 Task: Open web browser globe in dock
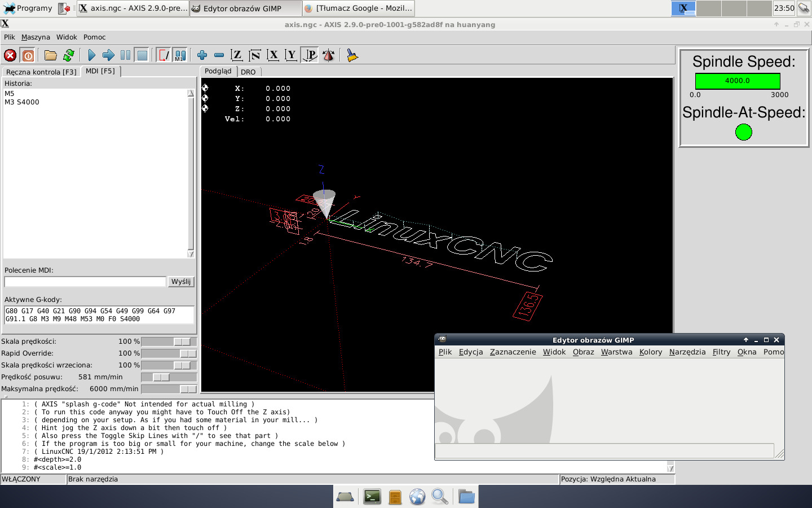click(417, 497)
